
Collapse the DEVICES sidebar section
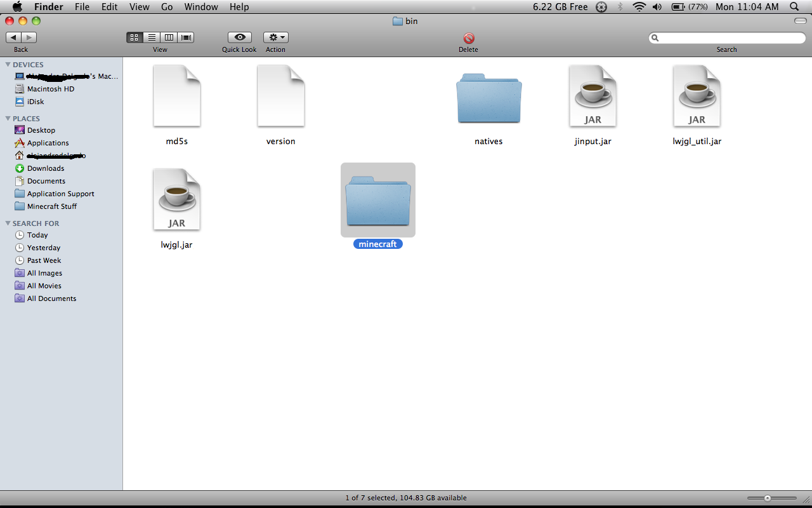pyautogui.click(x=8, y=65)
